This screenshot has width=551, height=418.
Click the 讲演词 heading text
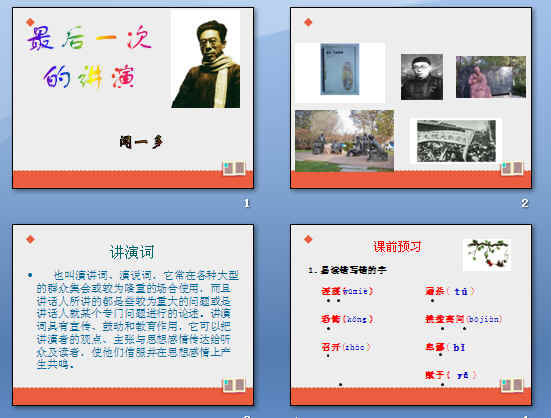[132, 252]
